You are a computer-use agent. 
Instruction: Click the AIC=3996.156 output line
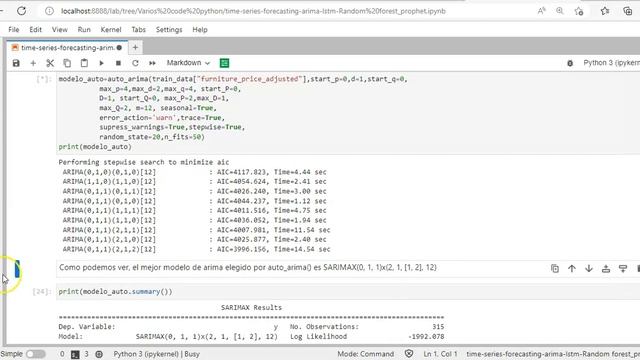click(x=196, y=249)
